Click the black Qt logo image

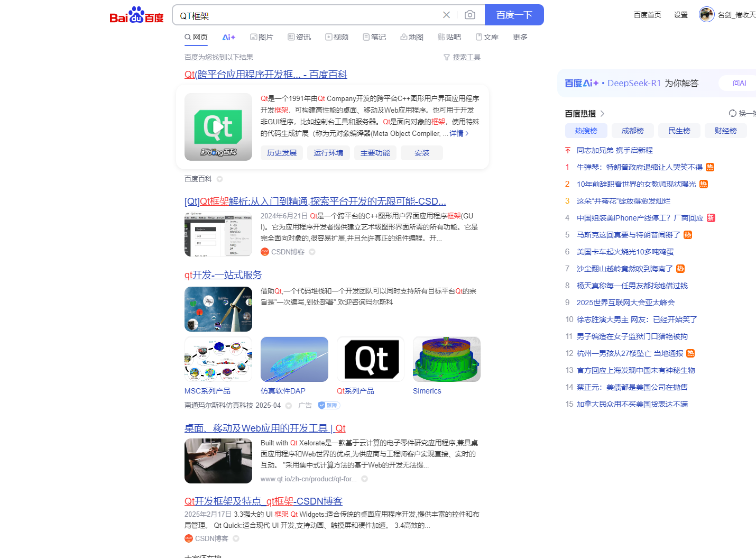pos(371,359)
